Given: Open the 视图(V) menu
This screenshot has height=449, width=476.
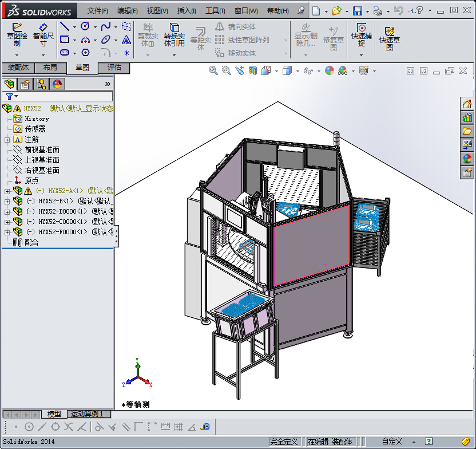Looking at the screenshot, I should [157, 11].
